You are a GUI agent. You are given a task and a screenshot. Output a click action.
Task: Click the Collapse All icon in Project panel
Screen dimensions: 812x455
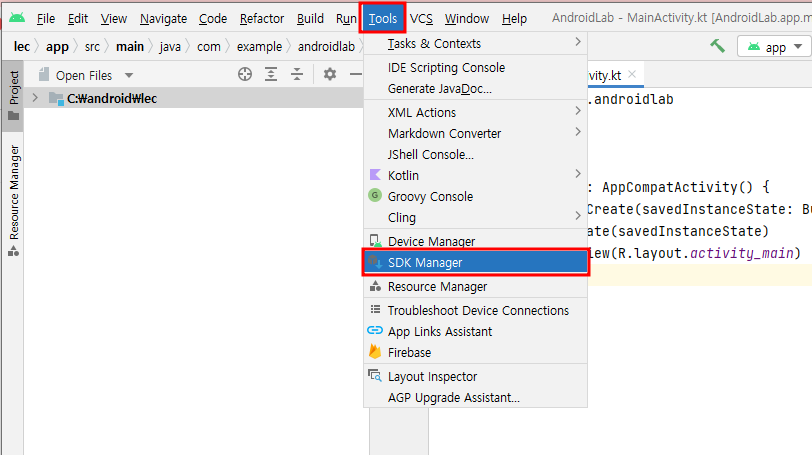click(297, 75)
